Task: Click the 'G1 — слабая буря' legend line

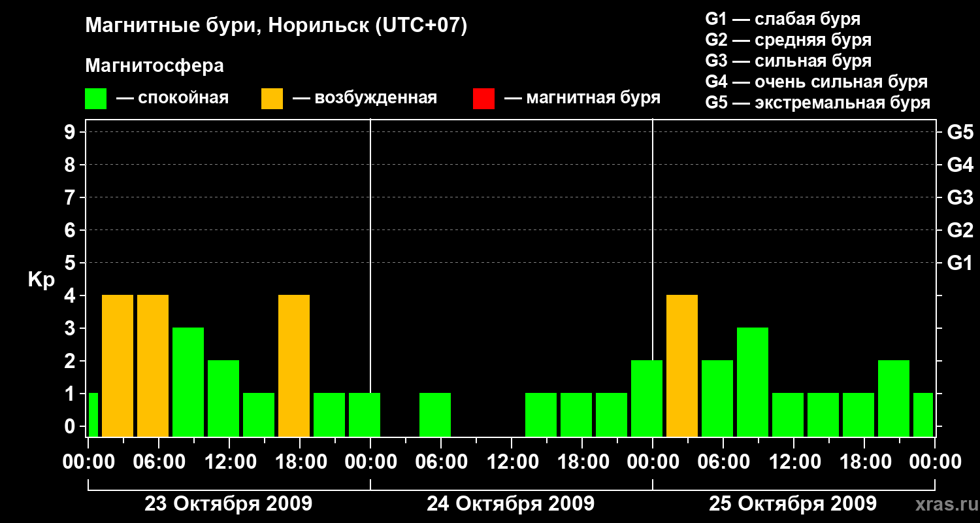Action: 783,19
